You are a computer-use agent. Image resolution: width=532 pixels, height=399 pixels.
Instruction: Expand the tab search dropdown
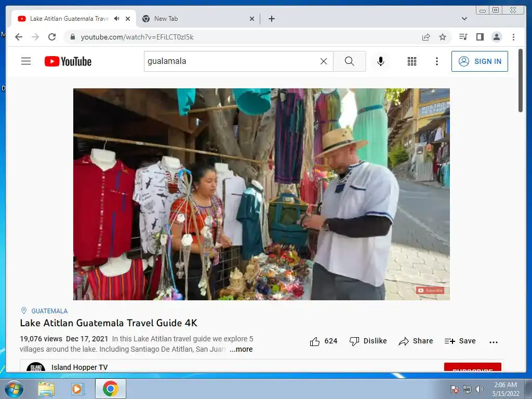464,19
